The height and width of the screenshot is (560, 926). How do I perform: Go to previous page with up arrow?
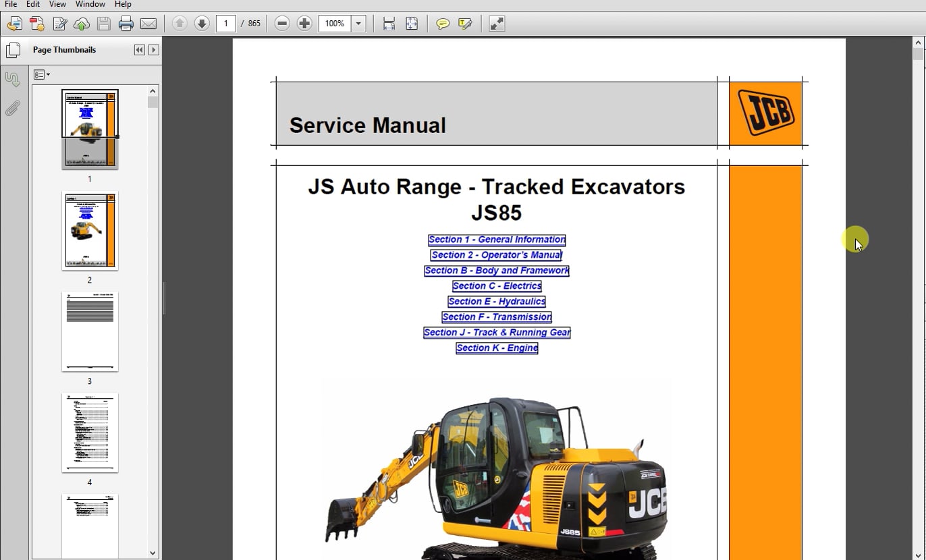(180, 24)
